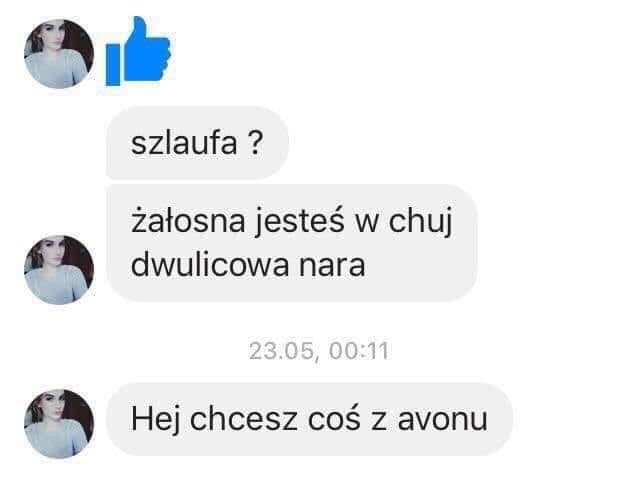Click the word 'Hej' in the last bubble

(156, 420)
